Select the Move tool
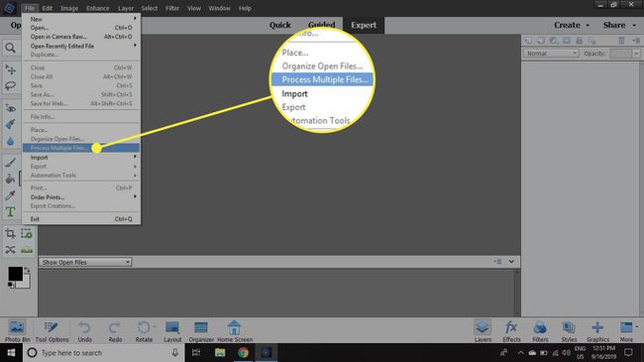 [x=10, y=69]
